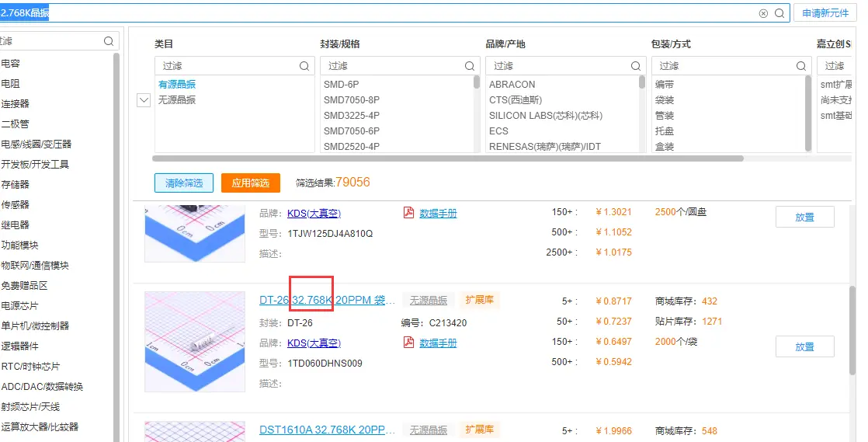Image resolution: width=868 pixels, height=442 pixels.
Task: Collapse the filter panel with the chevron
Action: coord(144,100)
